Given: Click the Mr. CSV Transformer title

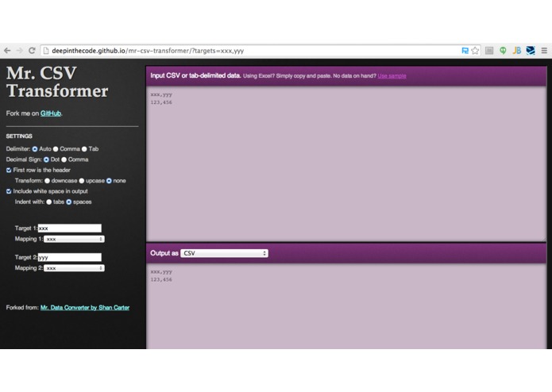Looking at the screenshot, I should [x=57, y=82].
